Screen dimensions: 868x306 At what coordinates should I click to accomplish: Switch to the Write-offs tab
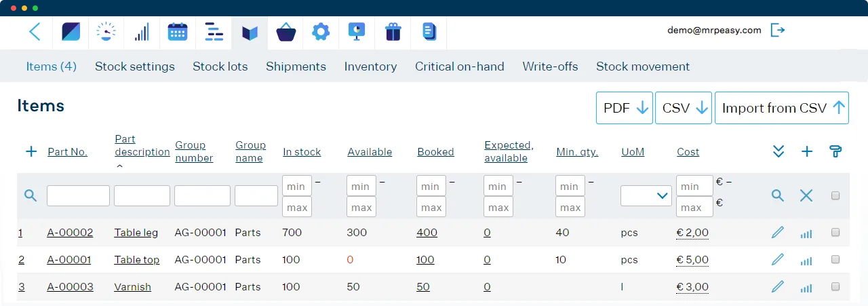[x=550, y=66]
